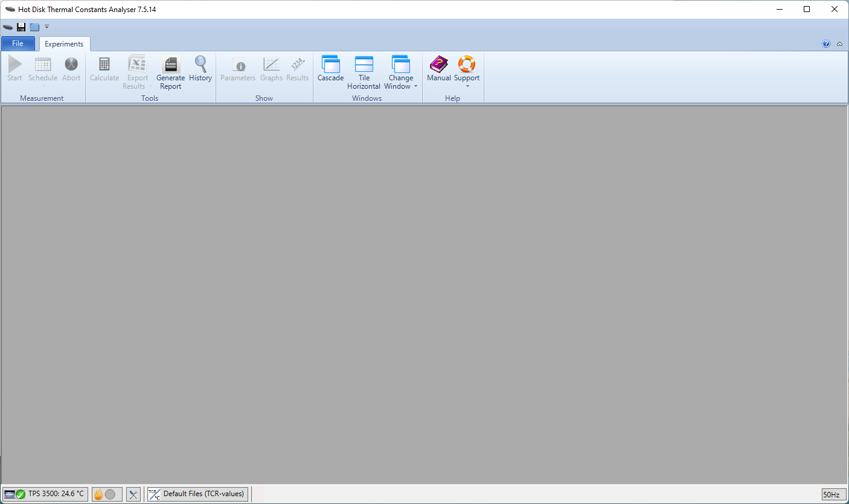
Task: Show the Parameters window
Action: point(238,69)
